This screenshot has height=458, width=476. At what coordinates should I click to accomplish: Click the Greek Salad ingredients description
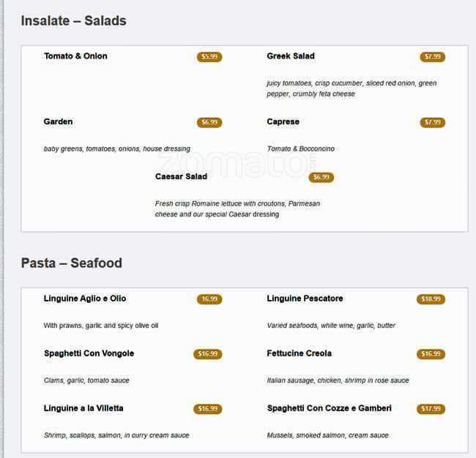(352, 89)
